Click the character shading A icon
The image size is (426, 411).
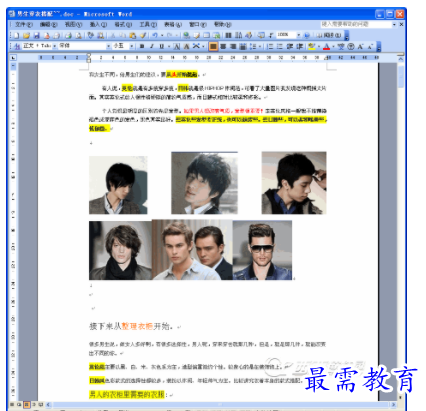186,46
